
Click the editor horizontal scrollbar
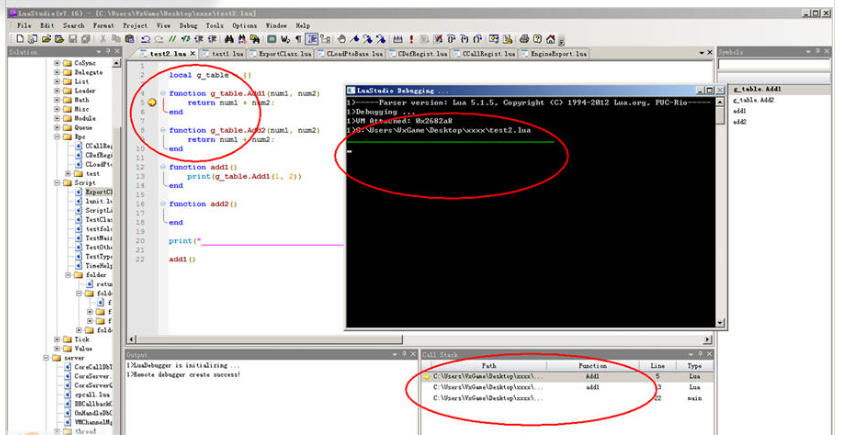417,340
